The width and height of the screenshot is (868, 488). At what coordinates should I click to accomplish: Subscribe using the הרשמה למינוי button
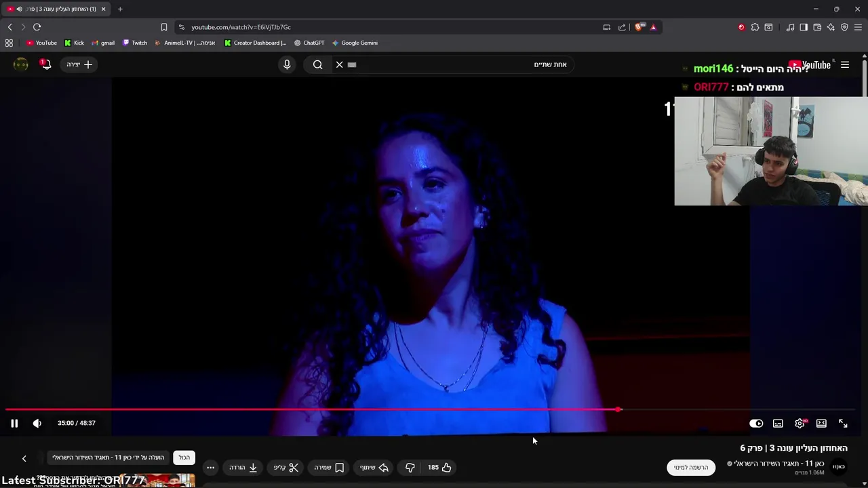[x=691, y=467]
